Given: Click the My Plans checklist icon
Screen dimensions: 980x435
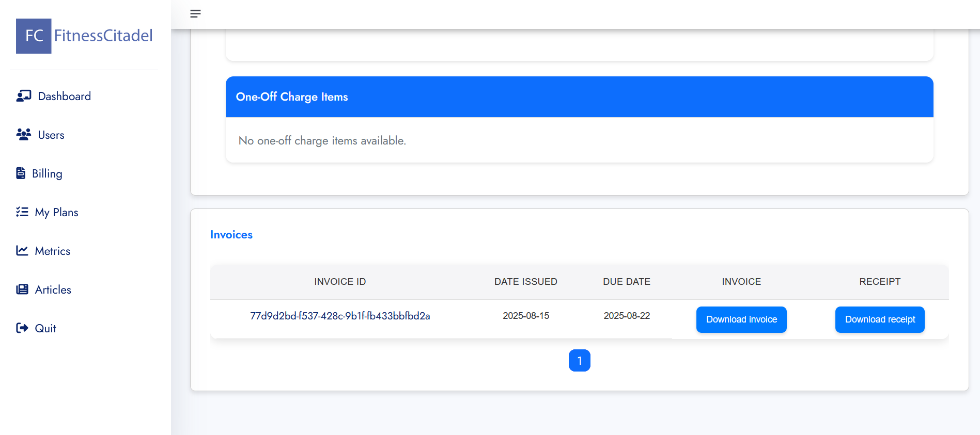Looking at the screenshot, I should (x=22, y=212).
